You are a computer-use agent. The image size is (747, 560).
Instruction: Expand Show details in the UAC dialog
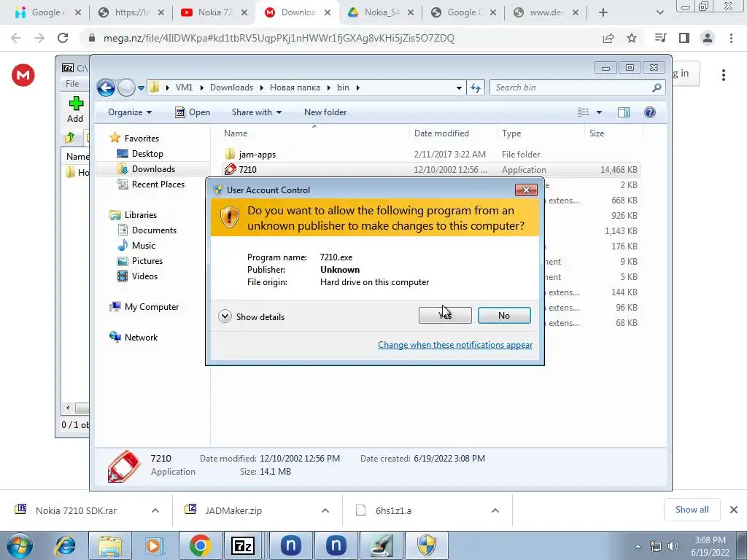click(x=252, y=316)
